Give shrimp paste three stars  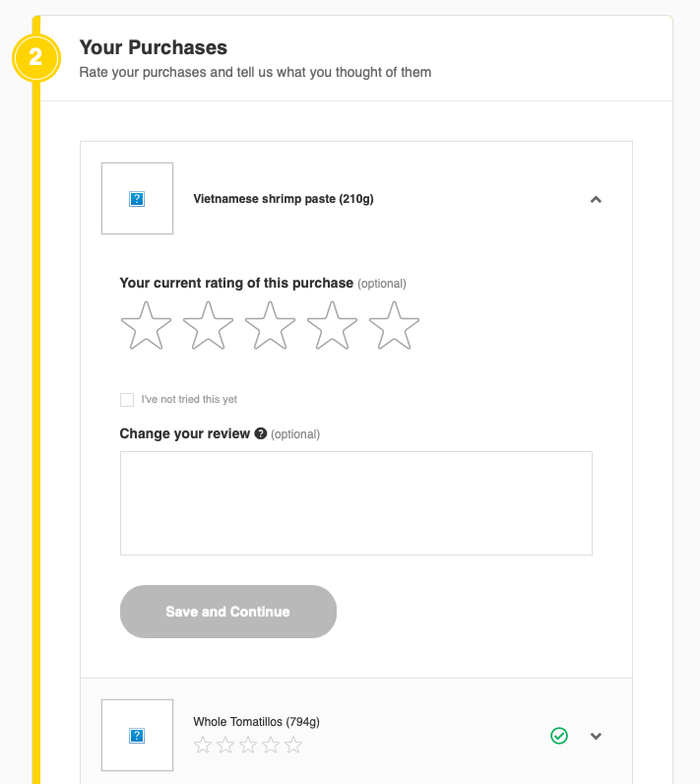tap(270, 325)
